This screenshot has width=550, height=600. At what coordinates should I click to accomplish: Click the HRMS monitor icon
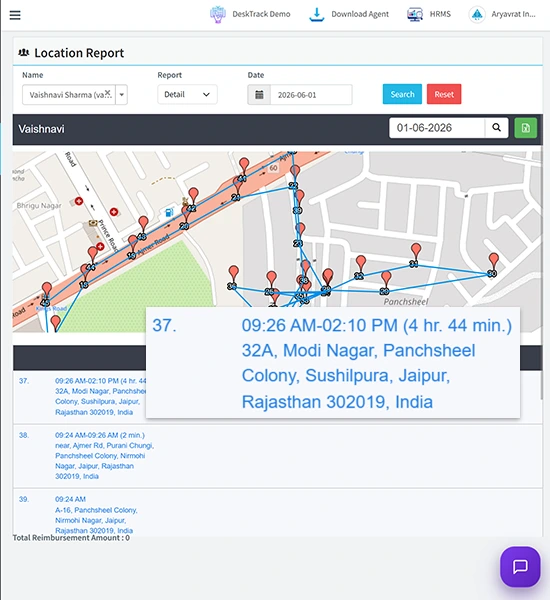tap(415, 15)
